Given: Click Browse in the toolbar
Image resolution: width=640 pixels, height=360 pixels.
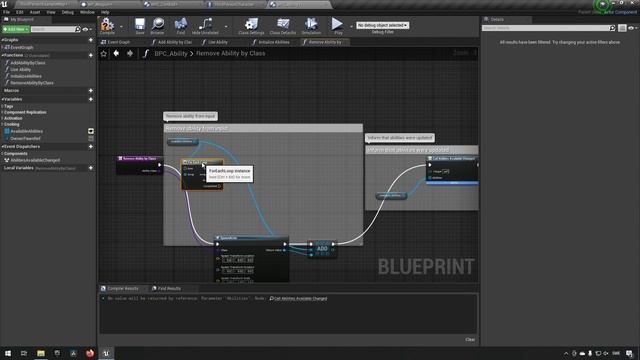Looking at the screenshot, I should pos(157,26).
